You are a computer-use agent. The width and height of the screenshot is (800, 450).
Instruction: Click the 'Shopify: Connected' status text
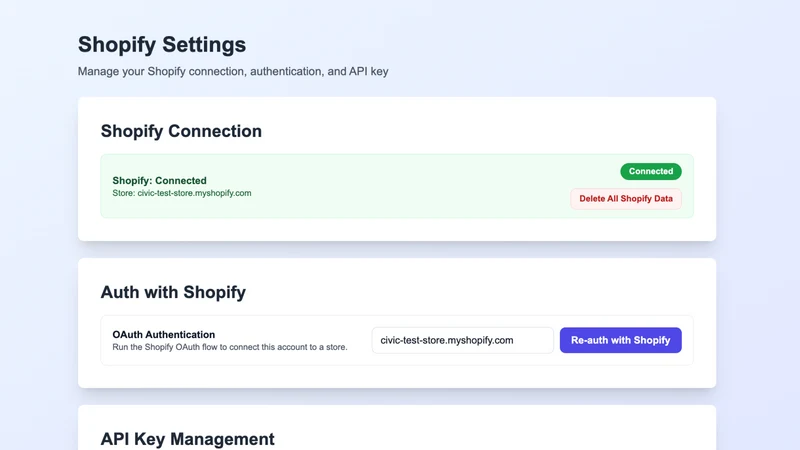(159, 181)
